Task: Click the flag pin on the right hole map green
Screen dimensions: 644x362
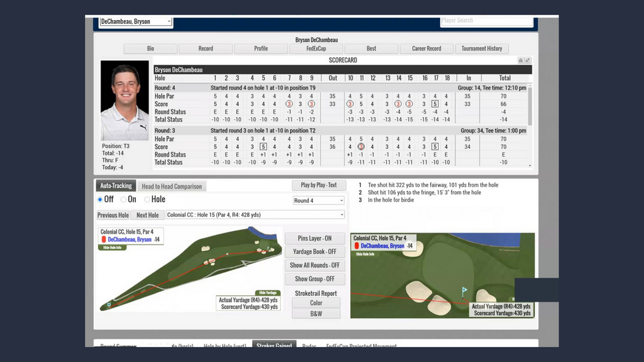Action: 465,290
